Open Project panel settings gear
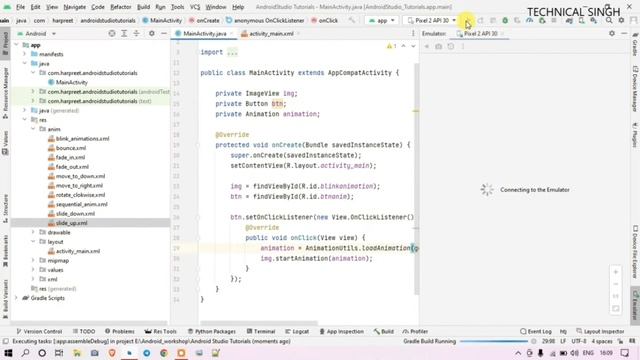The image size is (640, 360). point(151,33)
